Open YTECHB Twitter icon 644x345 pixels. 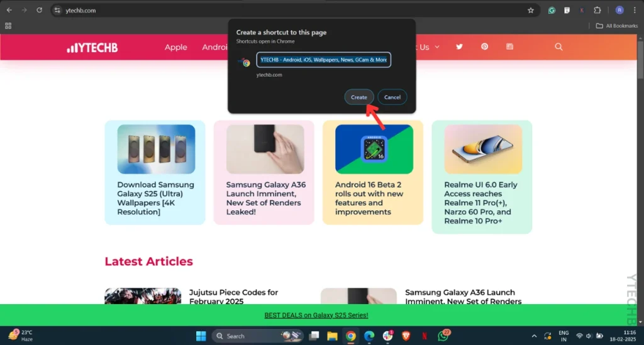[459, 47]
